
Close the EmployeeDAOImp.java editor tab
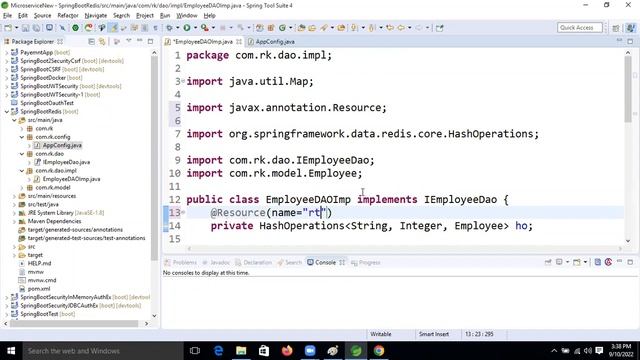point(239,42)
